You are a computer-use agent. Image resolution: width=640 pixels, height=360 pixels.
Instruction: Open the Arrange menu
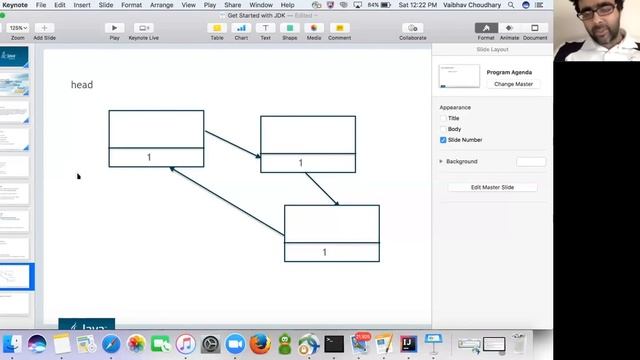[162, 5]
